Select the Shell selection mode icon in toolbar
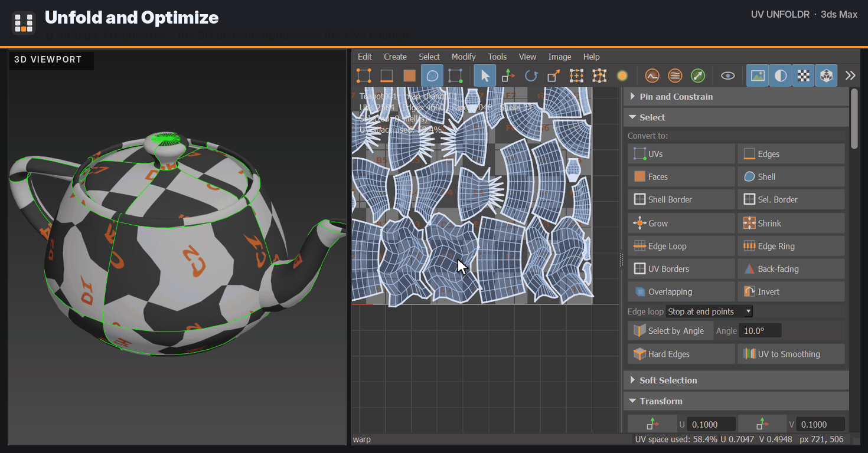The image size is (868, 453). [x=432, y=75]
